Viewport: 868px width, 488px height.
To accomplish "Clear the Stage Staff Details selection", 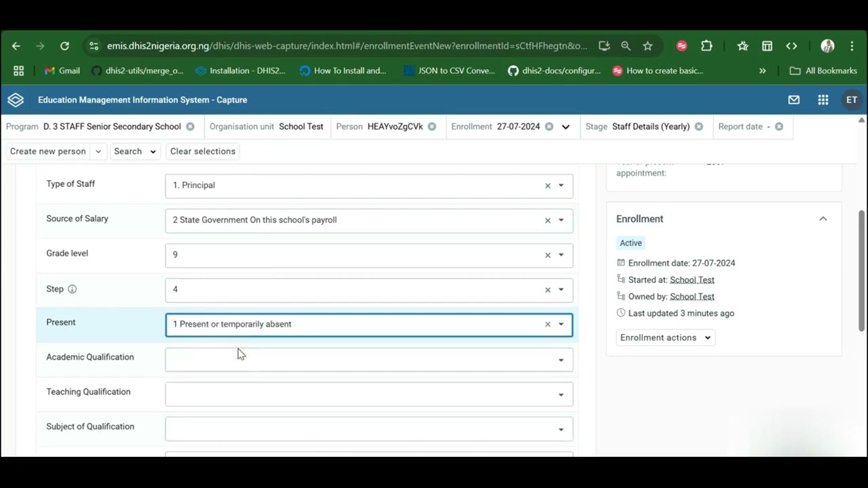I will point(699,127).
